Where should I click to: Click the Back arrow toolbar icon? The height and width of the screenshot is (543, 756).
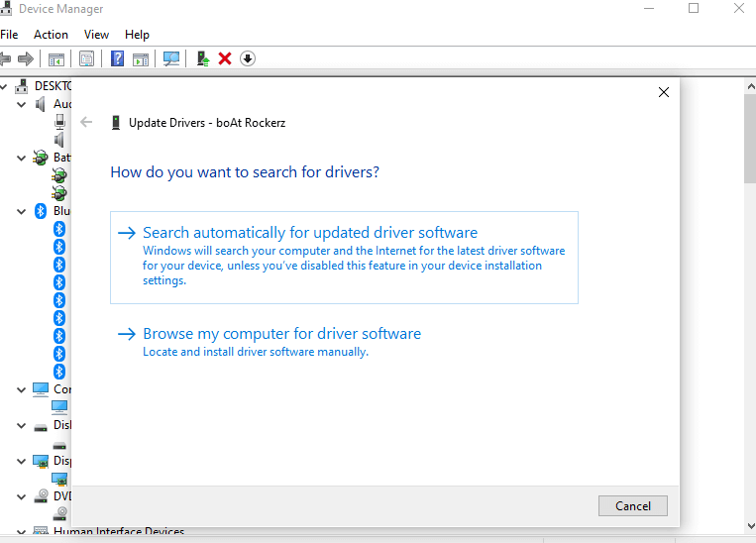(5, 58)
